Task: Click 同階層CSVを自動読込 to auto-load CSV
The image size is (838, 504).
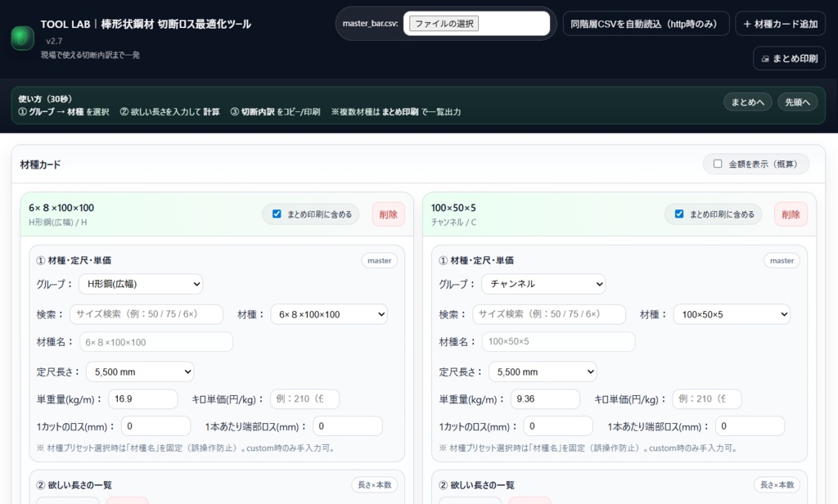Action: click(645, 24)
